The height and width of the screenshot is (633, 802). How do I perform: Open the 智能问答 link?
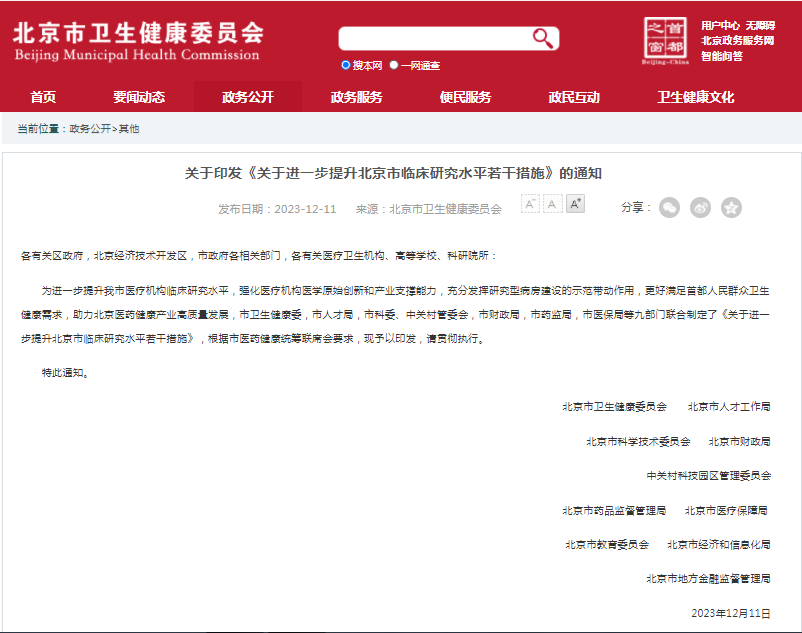pyautogui.click(x=721, y=56)
